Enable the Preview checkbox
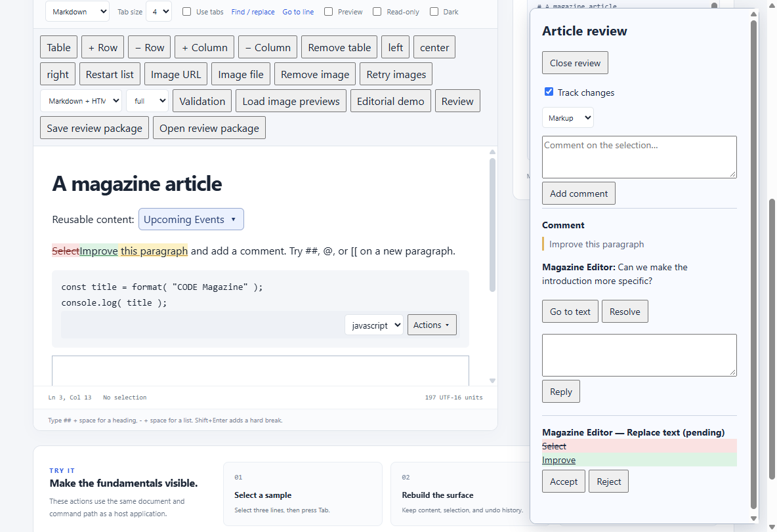The height and width of the screenshot is (532, 777). pos(329,11)
